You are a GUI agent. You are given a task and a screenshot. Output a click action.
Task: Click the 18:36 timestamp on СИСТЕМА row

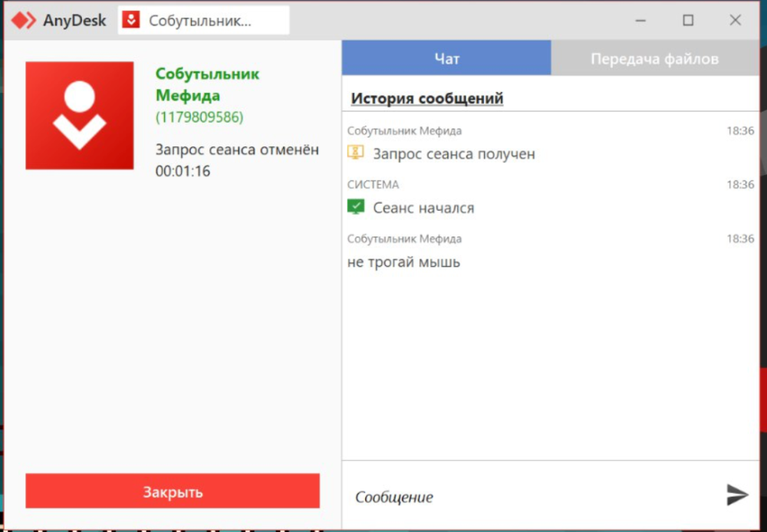(x=740, y=185)
